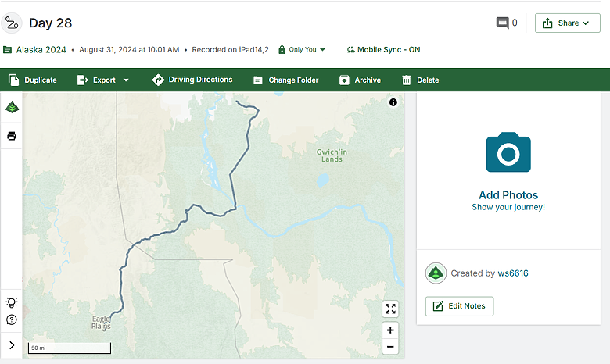Click Recorded on iPad14,2 text
Viewport: 610px width, 364px height.
click(x=230, y=50)
